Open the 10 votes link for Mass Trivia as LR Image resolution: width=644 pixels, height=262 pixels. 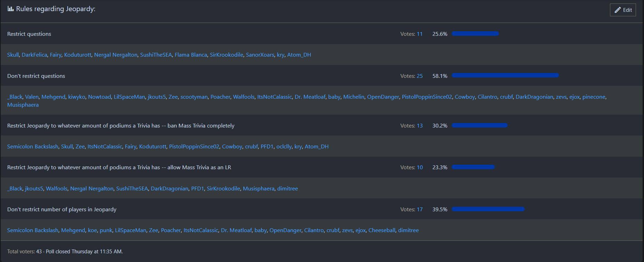coord(419,167)
